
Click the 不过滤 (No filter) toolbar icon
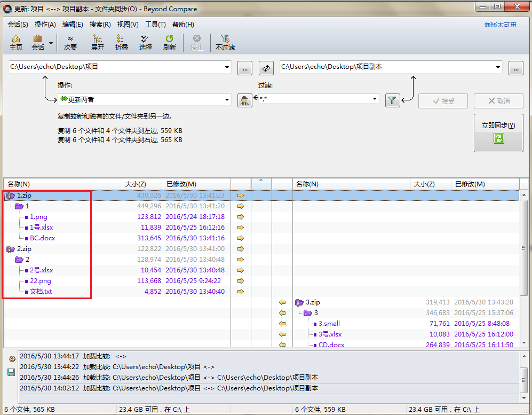[x=225, y=42]
